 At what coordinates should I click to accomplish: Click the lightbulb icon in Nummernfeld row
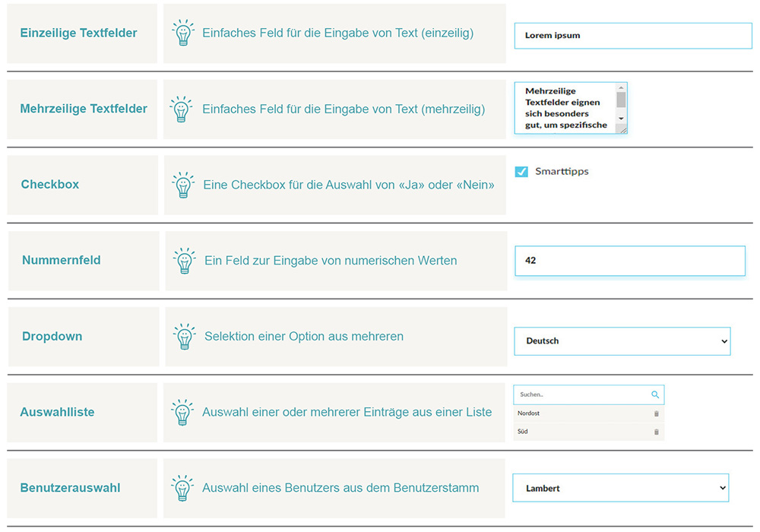[184, 261]
